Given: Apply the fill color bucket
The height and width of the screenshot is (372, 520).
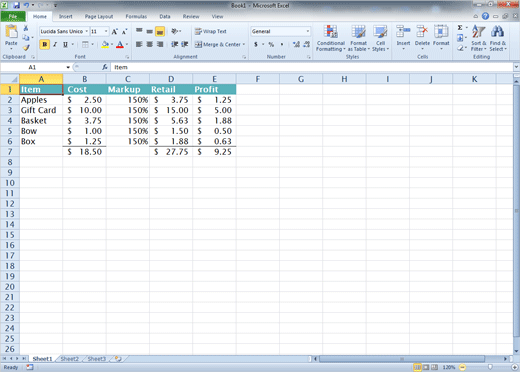Looking at the screenshot, I should pyautogui.click(x=105, y=44).
